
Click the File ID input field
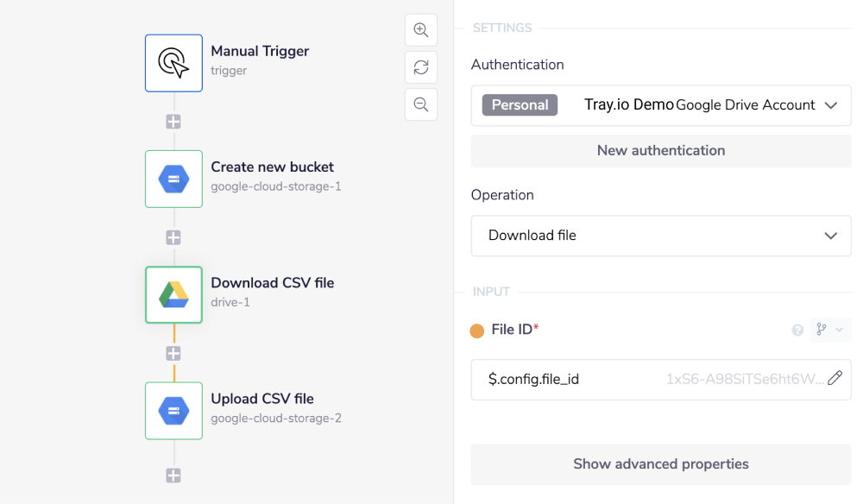pyautogui.click(x=604, y=379)
